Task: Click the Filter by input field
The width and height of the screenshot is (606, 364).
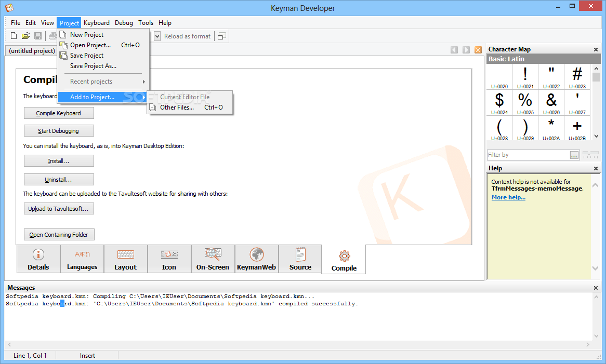Action: (528, 155)
